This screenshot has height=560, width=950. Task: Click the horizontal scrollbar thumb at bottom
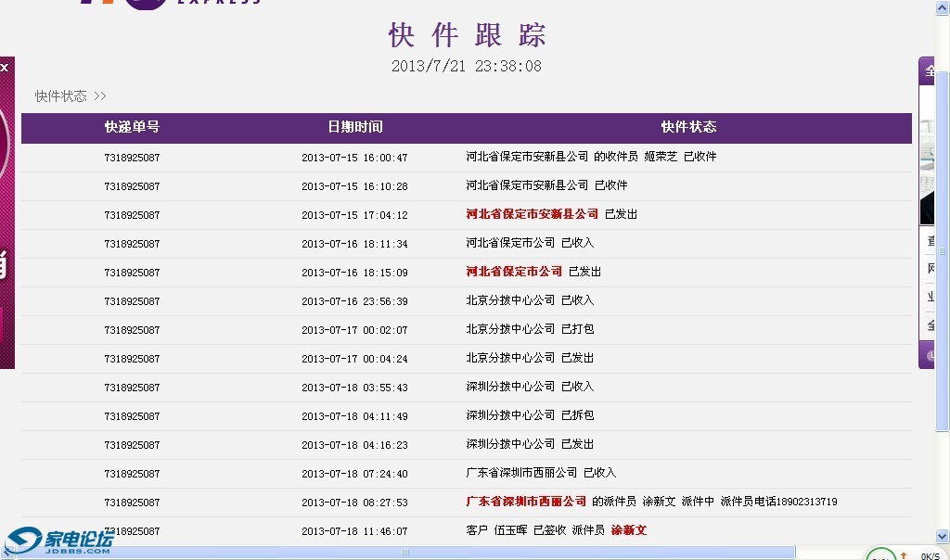tap(404, 553)
